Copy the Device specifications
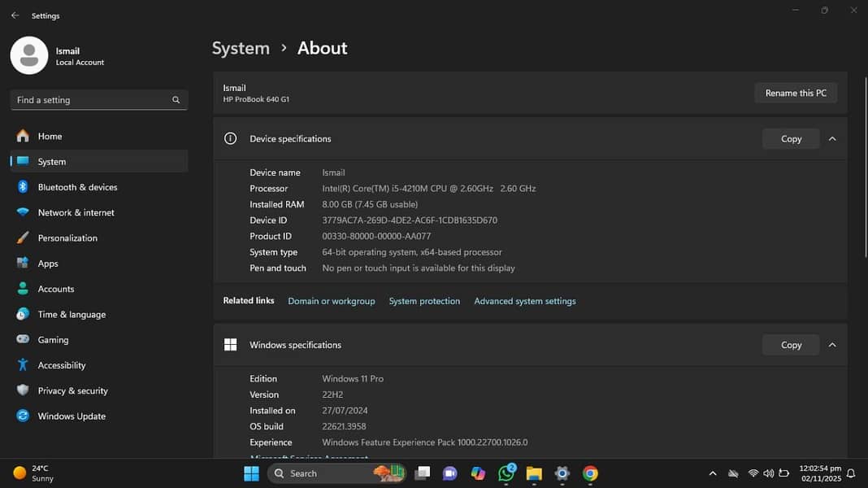 tap(791, 139)
